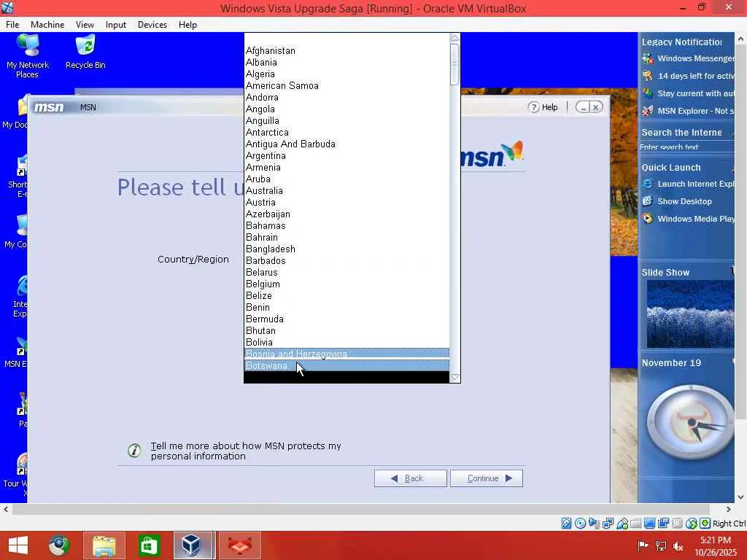The width and height of the screenshot is (747, 560).
Task: Select Afghanistan from the country list
Action: [347, 50]
